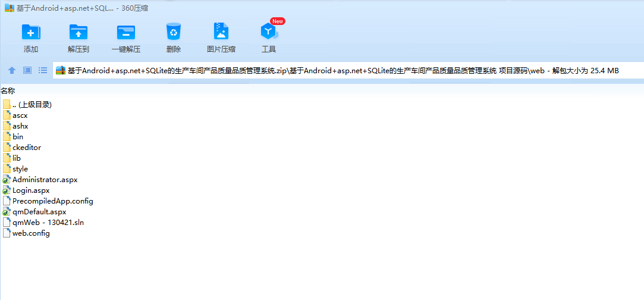Click the file icon of the .sln file
The image size is (644, 300).
click(x=7, y=223)
